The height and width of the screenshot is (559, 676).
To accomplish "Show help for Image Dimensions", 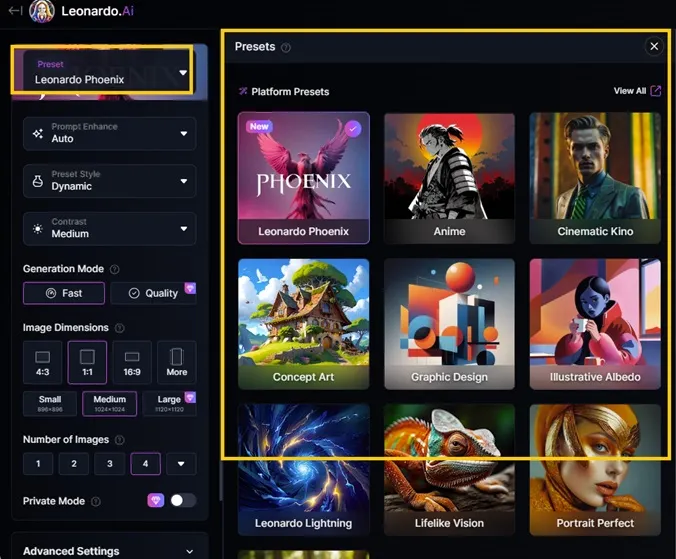I will click(x=120, y=328).
